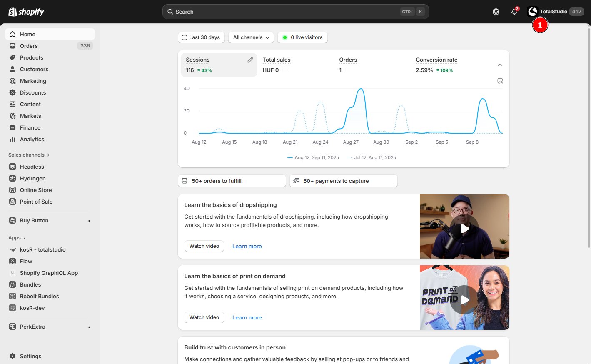Click the page vertical scrollbar
This screenshot has width=591, height=364.
589,137
